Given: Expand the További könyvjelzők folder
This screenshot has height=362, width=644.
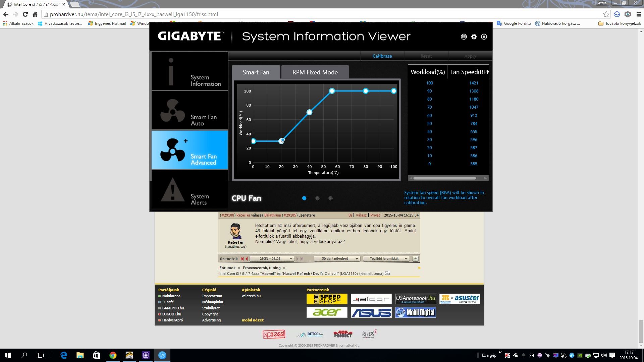Looking at the screenshot, I should tap(620, 23).
